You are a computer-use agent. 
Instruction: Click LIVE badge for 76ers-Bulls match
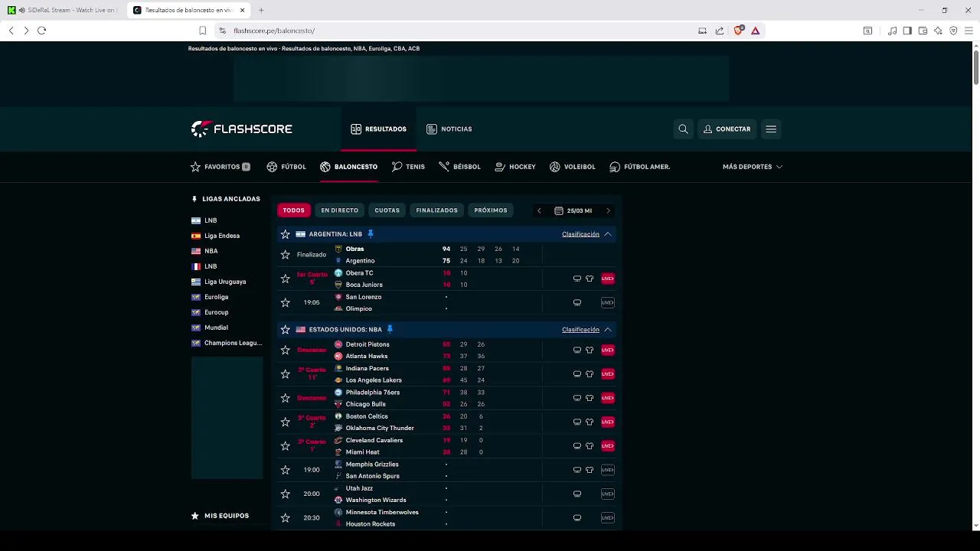point(608,398)
